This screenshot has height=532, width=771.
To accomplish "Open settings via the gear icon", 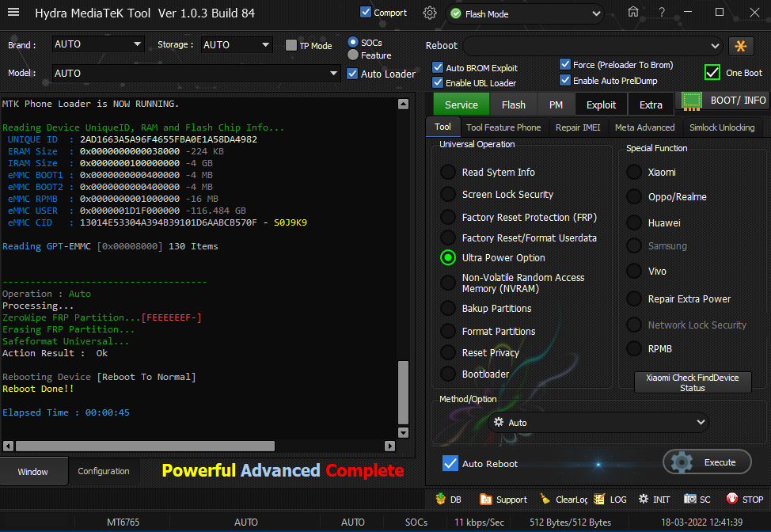I will [x=430, y=13].
